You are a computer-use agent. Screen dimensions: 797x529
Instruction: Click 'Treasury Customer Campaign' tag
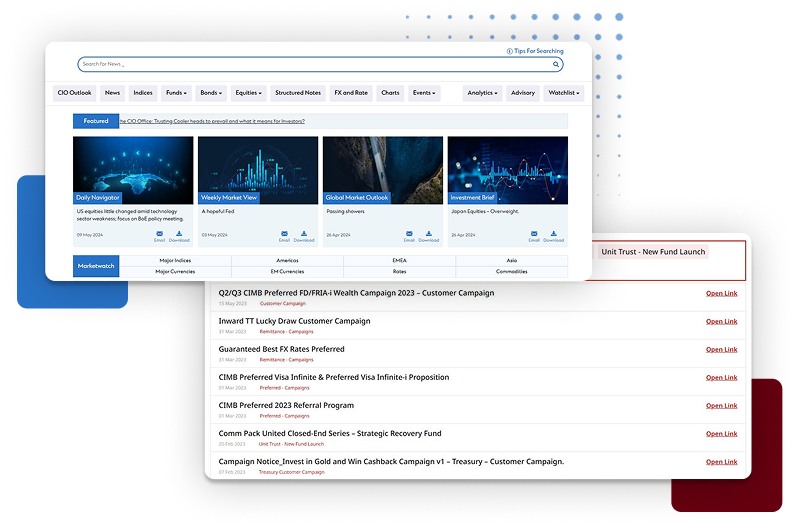point(291,473)
